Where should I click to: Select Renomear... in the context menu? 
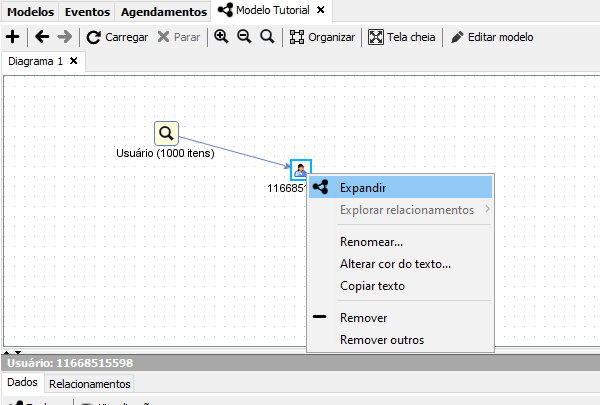click(x=371, y=241)
